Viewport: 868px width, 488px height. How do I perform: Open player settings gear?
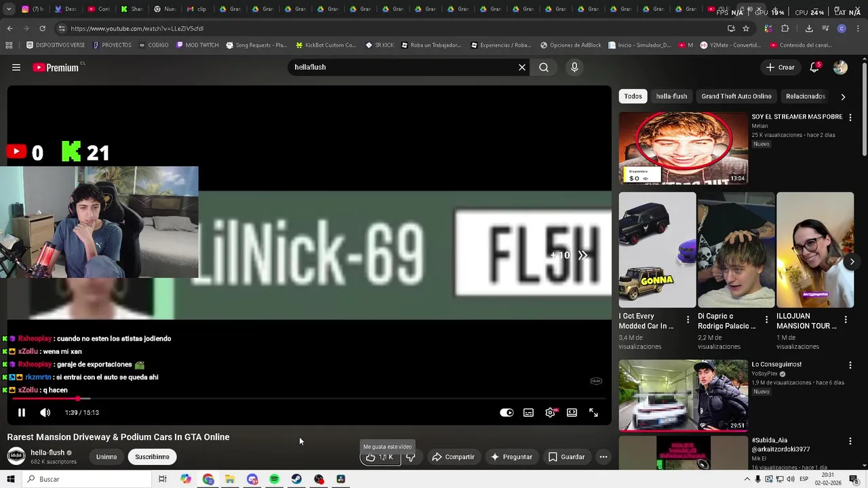pos(550,412)
